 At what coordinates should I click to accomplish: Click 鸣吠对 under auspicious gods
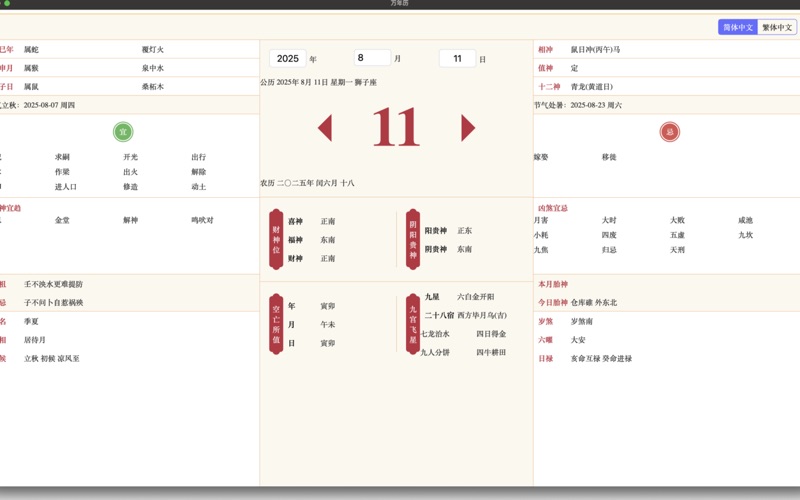coord(203,220)
